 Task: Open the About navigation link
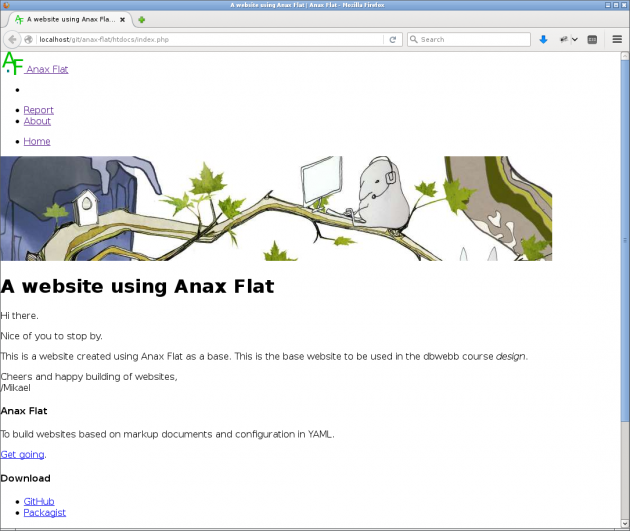(37, 121)
